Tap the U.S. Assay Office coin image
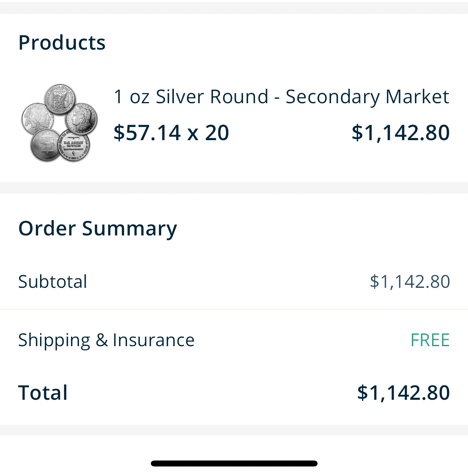 tap(74, 145)
